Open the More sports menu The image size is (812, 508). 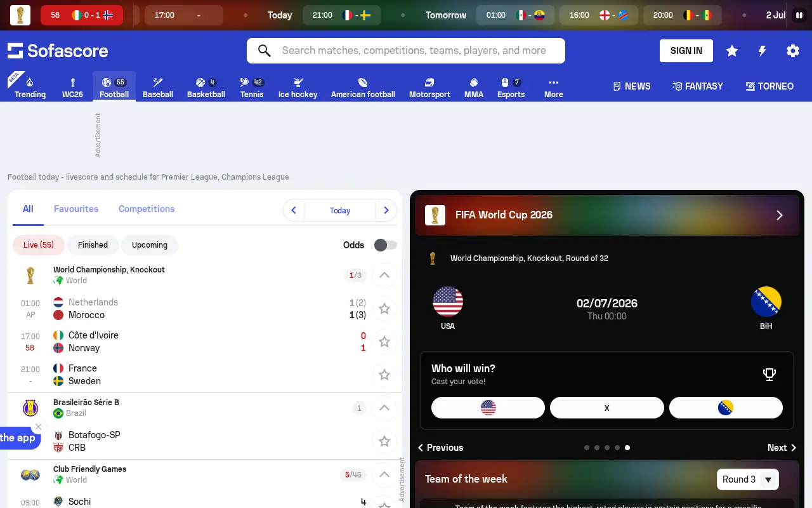pos(553,87)
